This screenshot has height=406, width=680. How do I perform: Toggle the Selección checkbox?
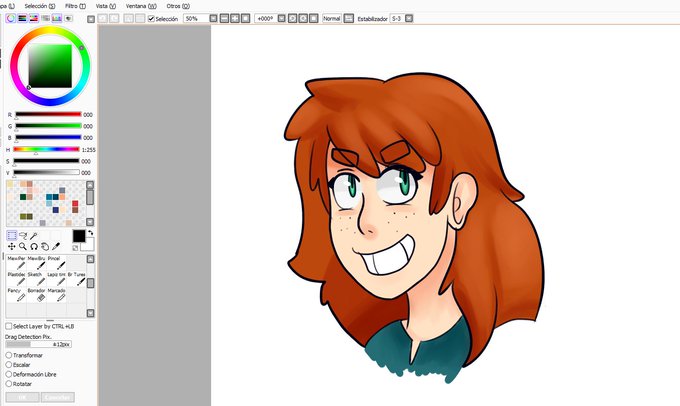pos(151,19)
